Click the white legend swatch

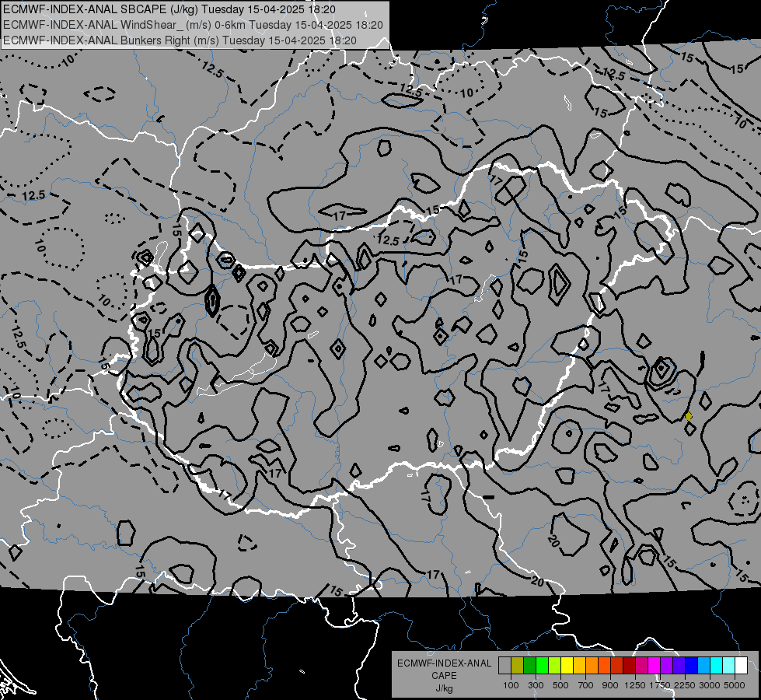coord(742,665)
